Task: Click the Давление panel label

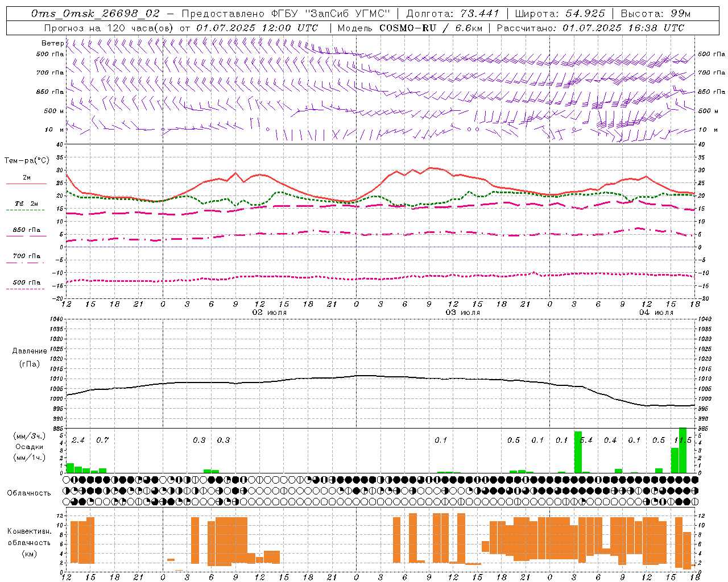Action: tap(30, 351)
